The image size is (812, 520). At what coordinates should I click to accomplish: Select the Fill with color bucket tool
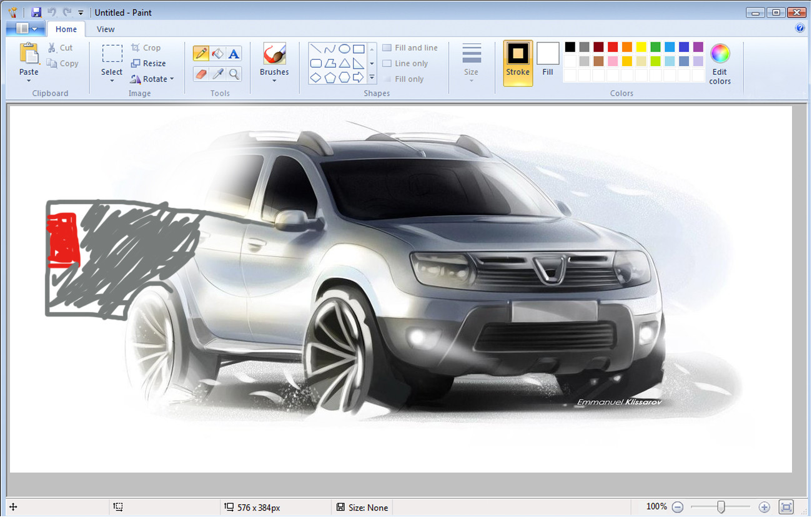pos(217,54)
